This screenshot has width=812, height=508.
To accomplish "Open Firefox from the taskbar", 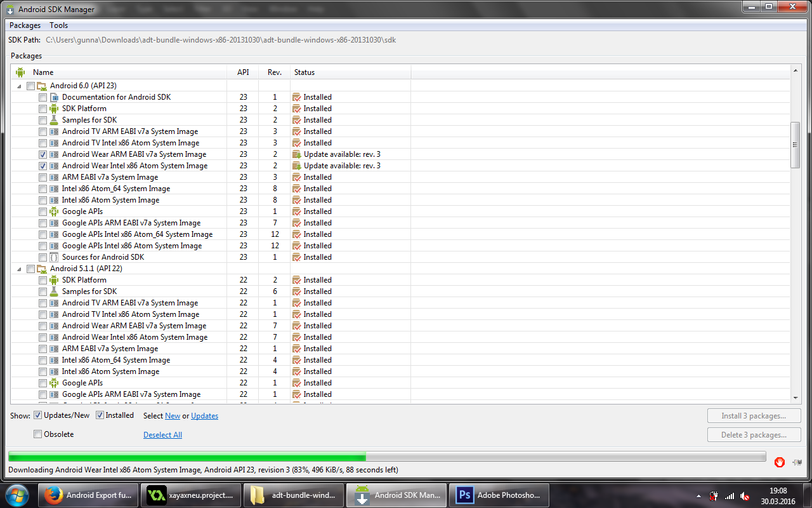I will tap(88, 495).
